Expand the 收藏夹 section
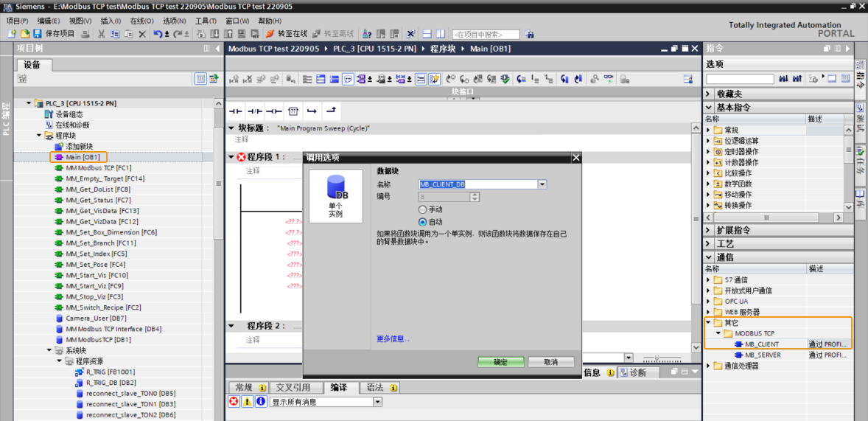 click(709, 94)
